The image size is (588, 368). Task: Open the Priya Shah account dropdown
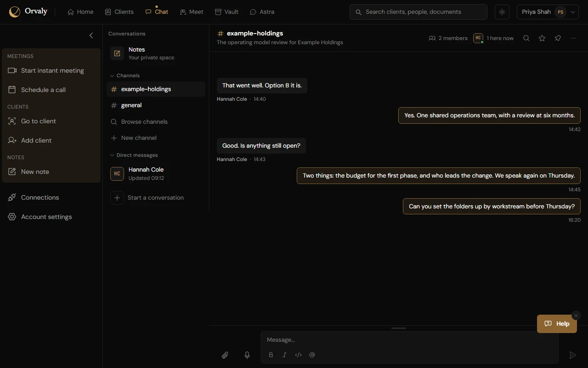548,12
